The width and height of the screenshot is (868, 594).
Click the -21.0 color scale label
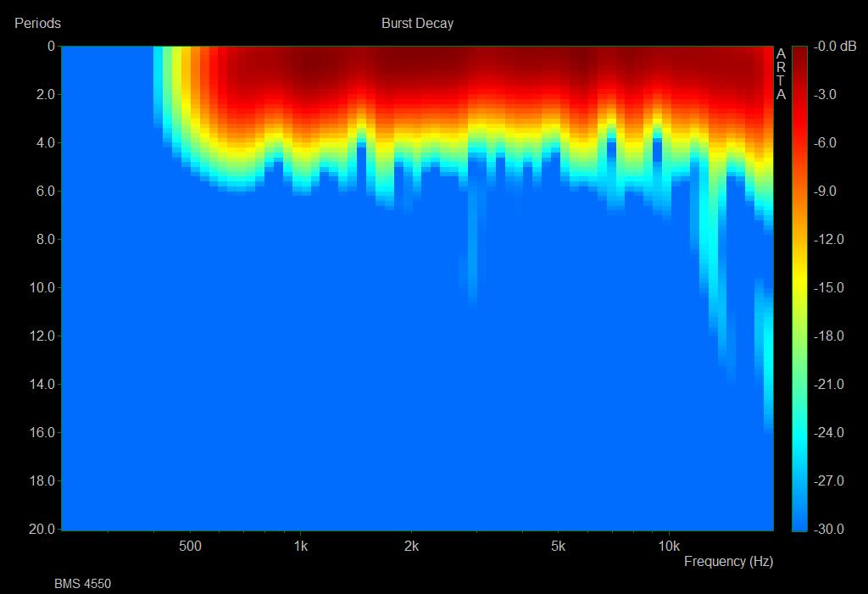828,385
